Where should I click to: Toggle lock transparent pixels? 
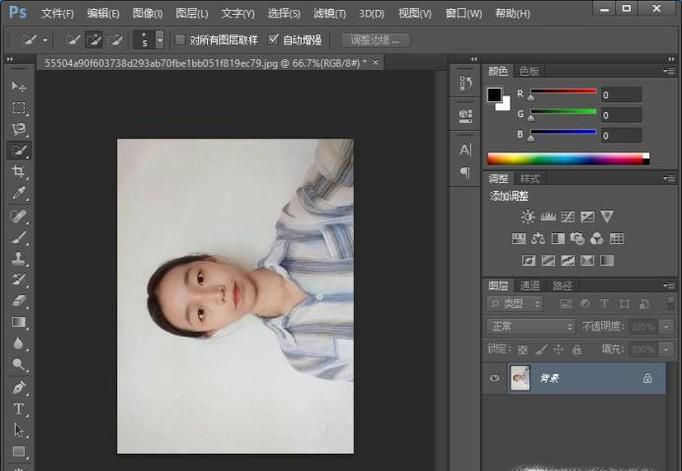[x=522, y=349]
